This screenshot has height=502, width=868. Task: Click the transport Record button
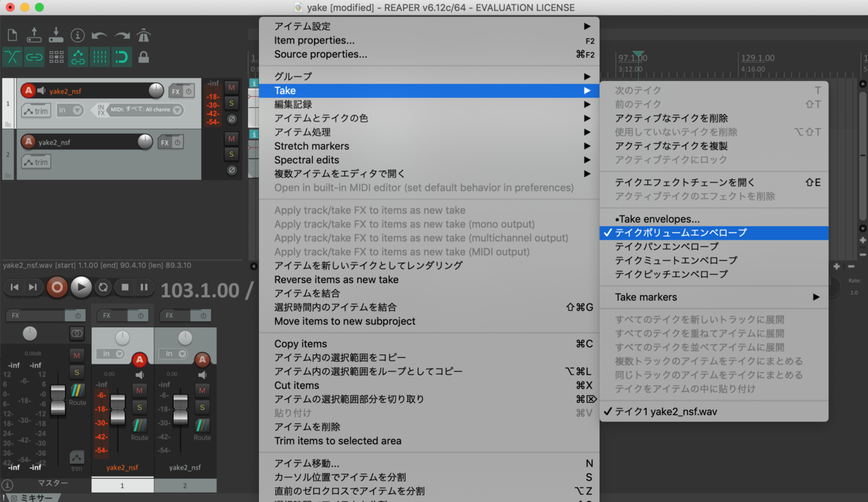click(56, 287)
